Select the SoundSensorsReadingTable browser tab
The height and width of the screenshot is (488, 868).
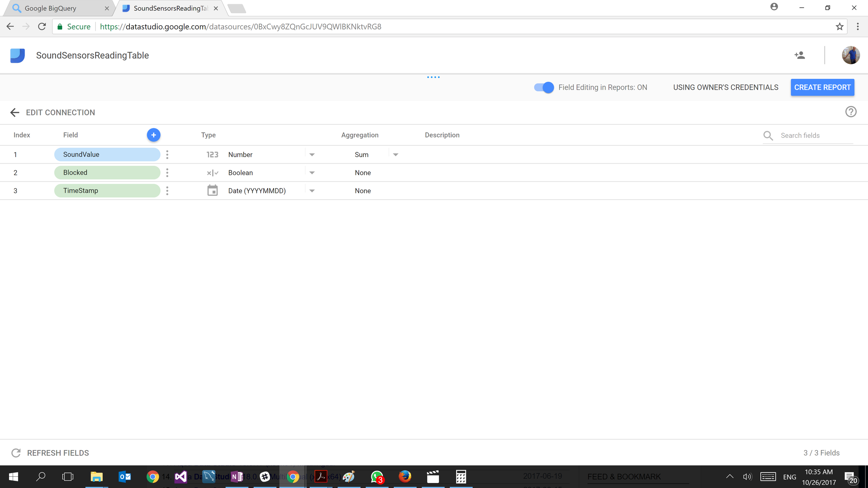point(170,8)
